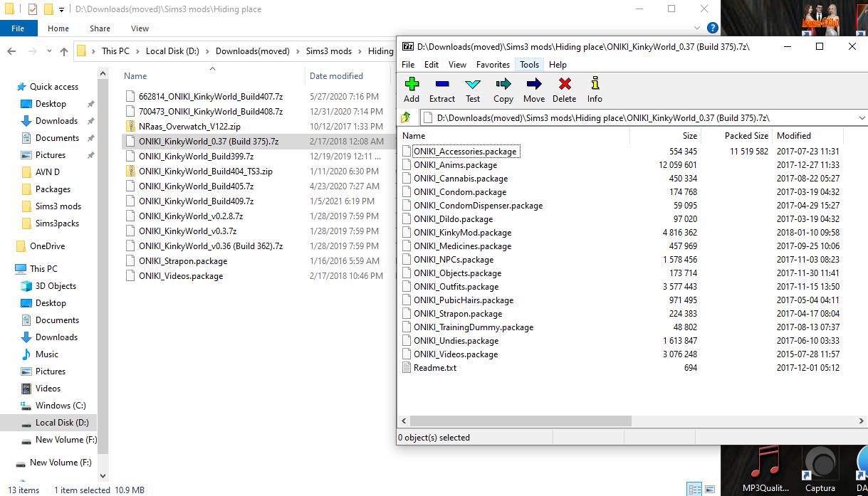Click the properties icon in Explorer title bar
The image size is (868, 496).
tap(32, 9)
